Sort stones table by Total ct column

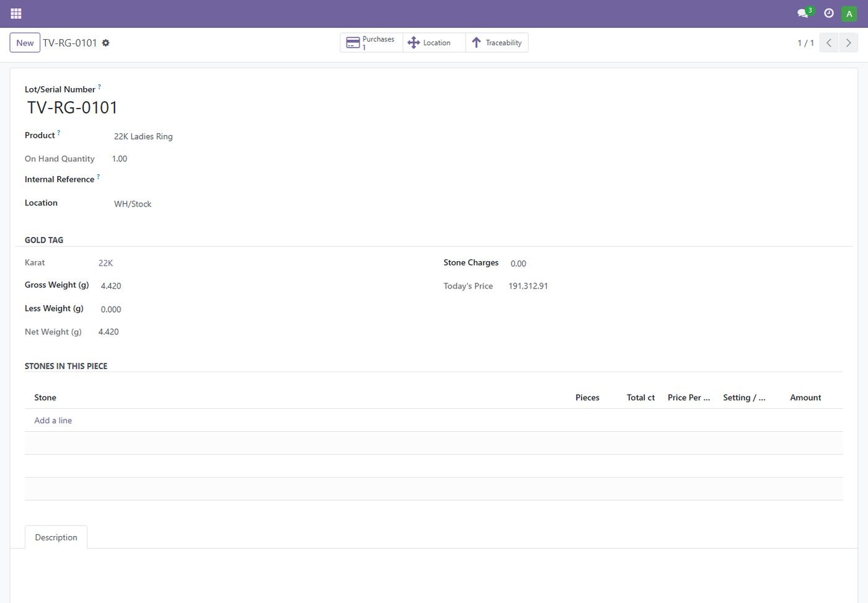coord(640,398)
